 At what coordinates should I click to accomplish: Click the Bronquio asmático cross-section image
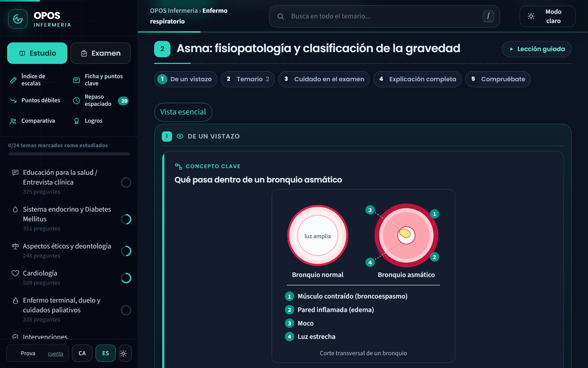tap(406, 235)
